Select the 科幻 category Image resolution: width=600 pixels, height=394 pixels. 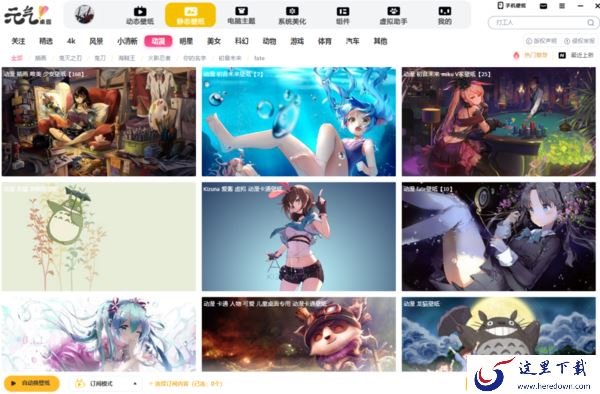241,41
